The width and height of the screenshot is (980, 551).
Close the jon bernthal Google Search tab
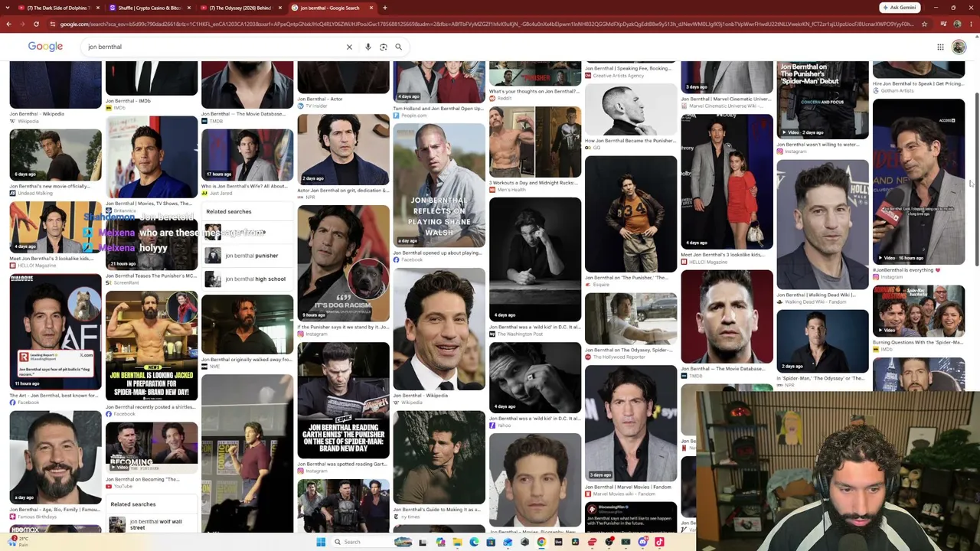pyautogui.click(x=371, y=8)
